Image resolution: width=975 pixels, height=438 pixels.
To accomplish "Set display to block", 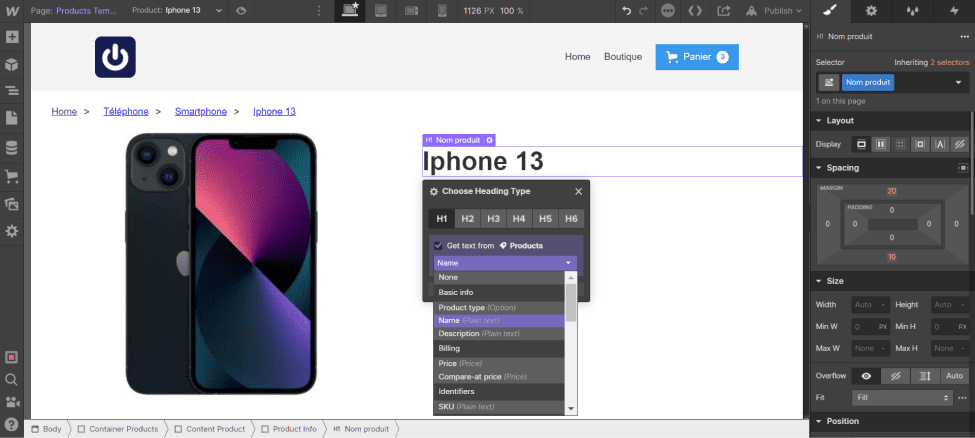I will [x=861, y=144].
